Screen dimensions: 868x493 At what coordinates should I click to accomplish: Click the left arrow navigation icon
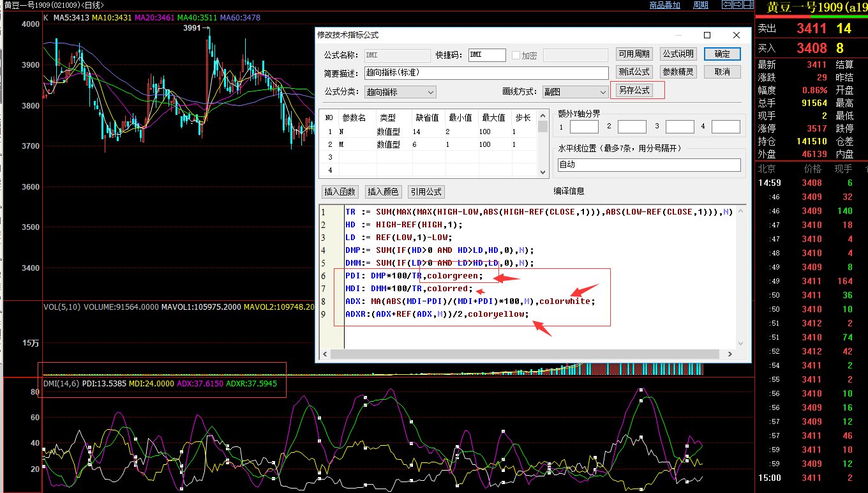tap(727, 4)
